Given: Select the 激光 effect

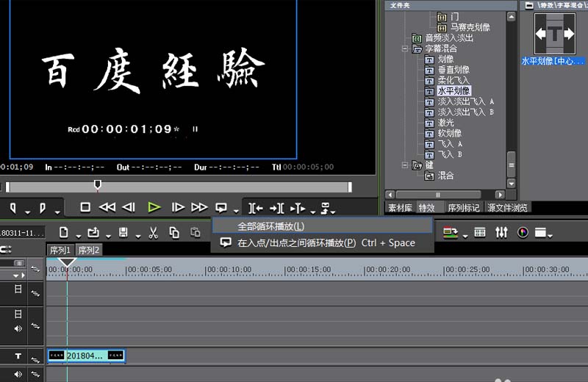Looking at the screenshot, I should (x=446, y=122).
